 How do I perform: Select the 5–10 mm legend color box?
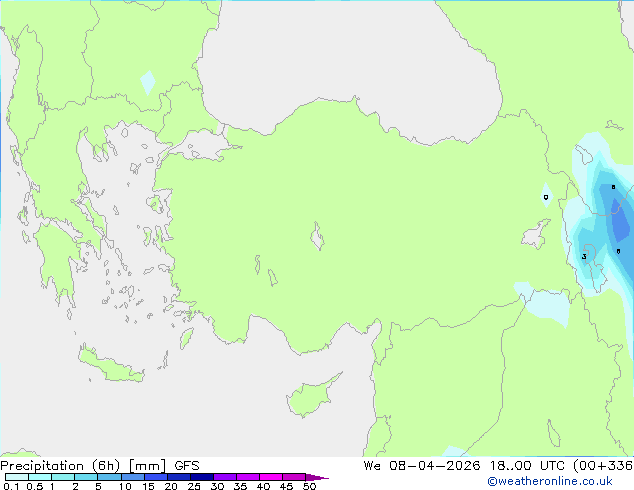(110, 477)
